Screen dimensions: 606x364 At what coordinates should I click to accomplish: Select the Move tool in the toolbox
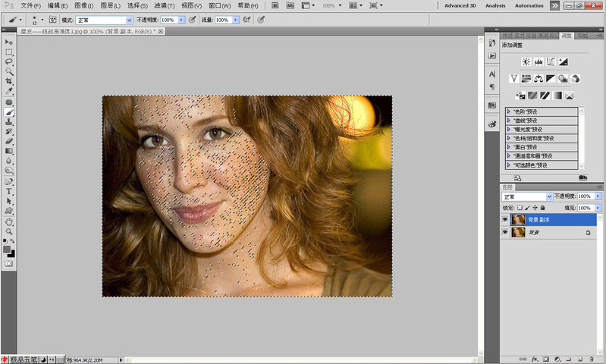9,42
